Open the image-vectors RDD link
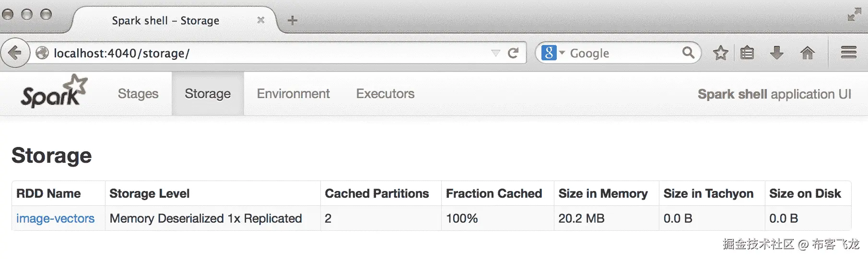This screenshot has height=259, width=868. click(55, 218)
